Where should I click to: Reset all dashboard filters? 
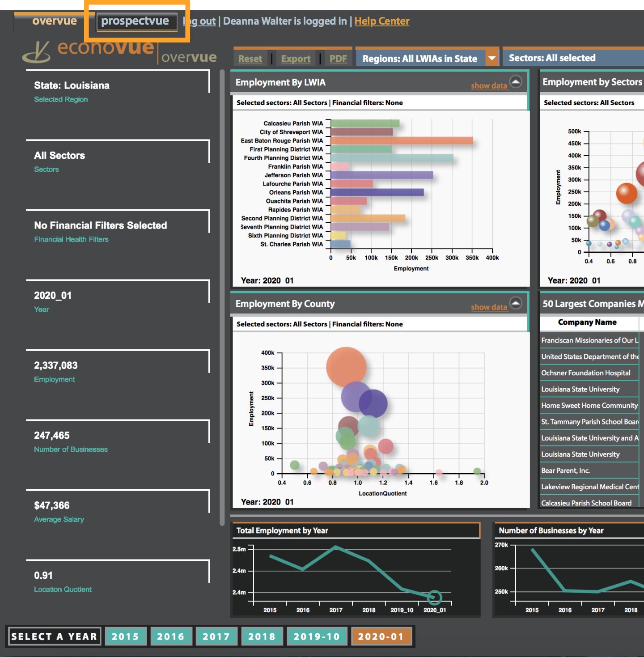[250, 58]
